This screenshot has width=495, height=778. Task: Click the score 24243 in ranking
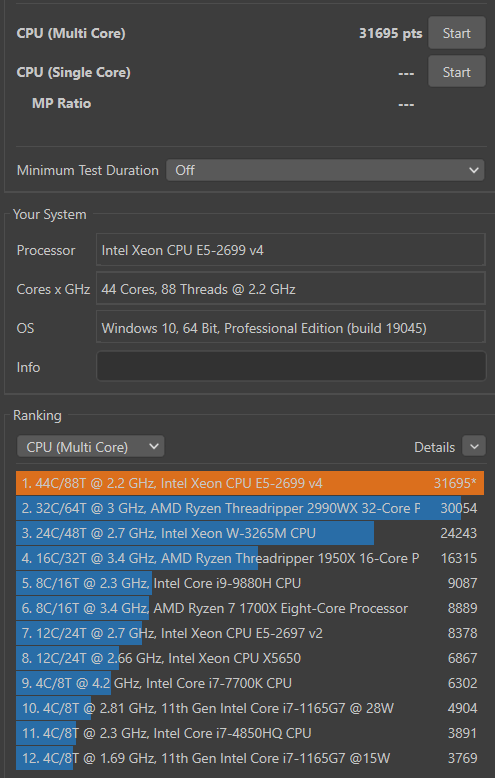[459, 533]
